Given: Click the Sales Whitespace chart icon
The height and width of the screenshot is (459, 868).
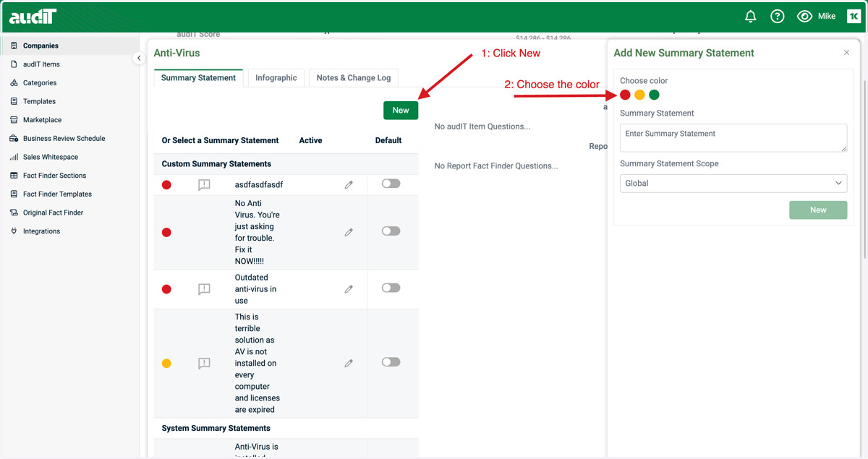Looking at the screenshot, I should (x=14, y=157).
